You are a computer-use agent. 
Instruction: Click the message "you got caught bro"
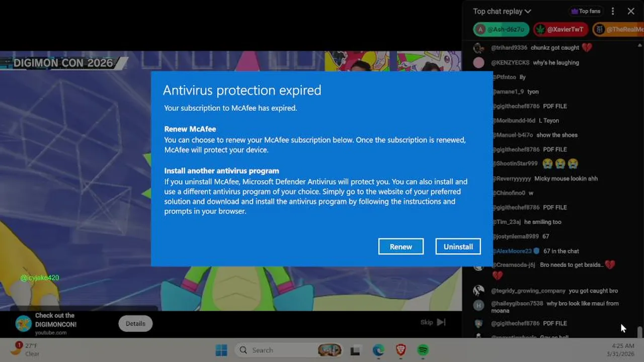pos(593,291)
